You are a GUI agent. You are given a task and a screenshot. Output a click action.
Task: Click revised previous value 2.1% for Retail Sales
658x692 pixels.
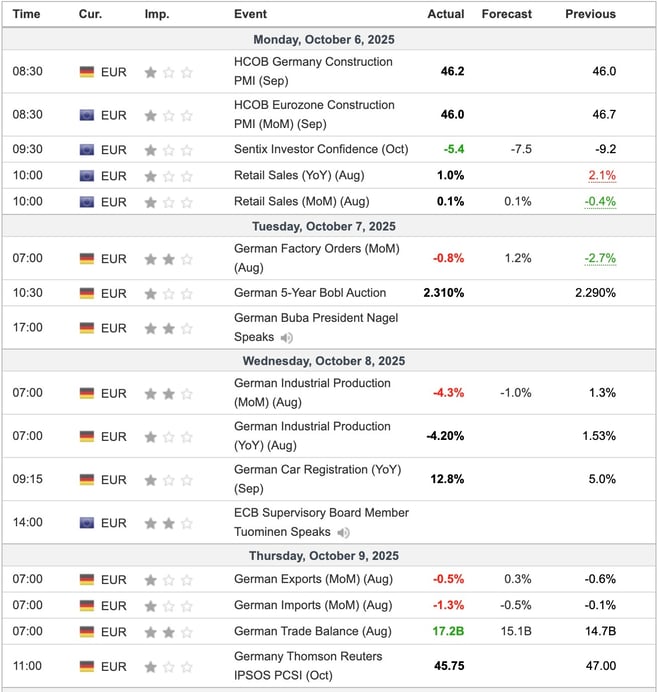pos(602,176)
